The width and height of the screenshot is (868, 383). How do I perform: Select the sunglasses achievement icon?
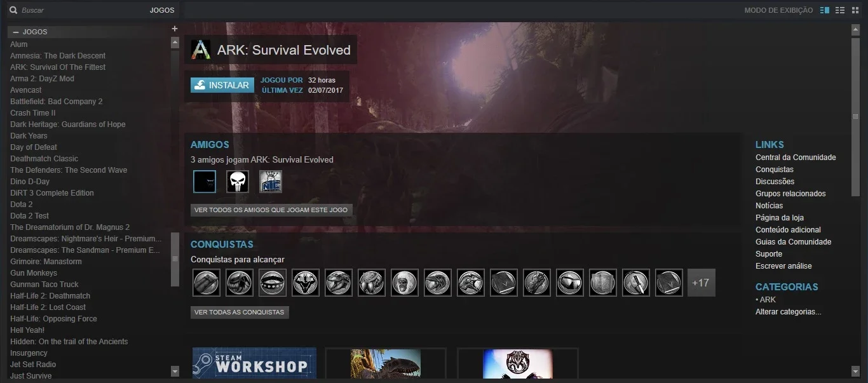point(570,283)
